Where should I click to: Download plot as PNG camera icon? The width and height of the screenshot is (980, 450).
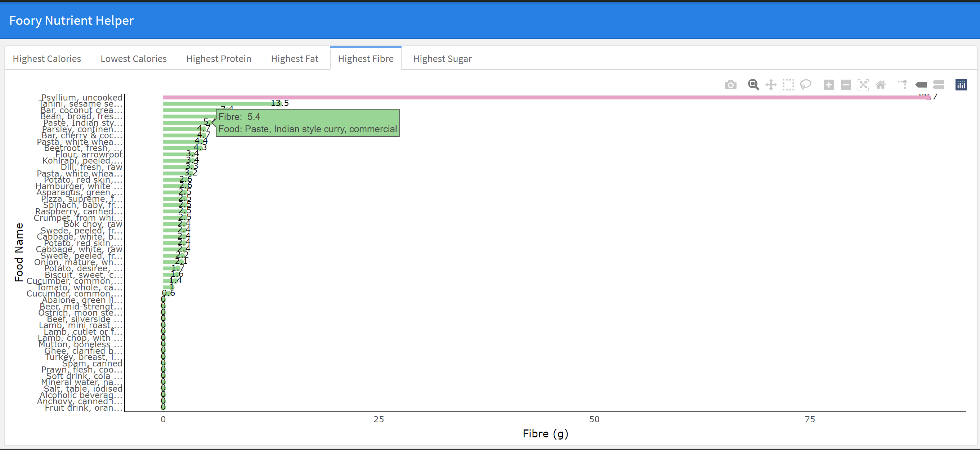730,85
